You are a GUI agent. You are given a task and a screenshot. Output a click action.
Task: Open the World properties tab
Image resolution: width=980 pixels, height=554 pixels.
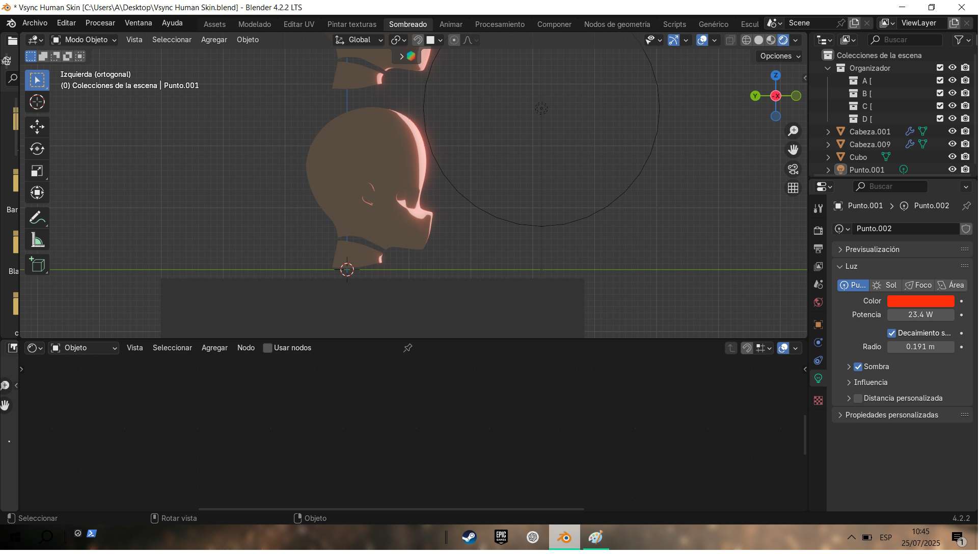click(x=820, y=303)
